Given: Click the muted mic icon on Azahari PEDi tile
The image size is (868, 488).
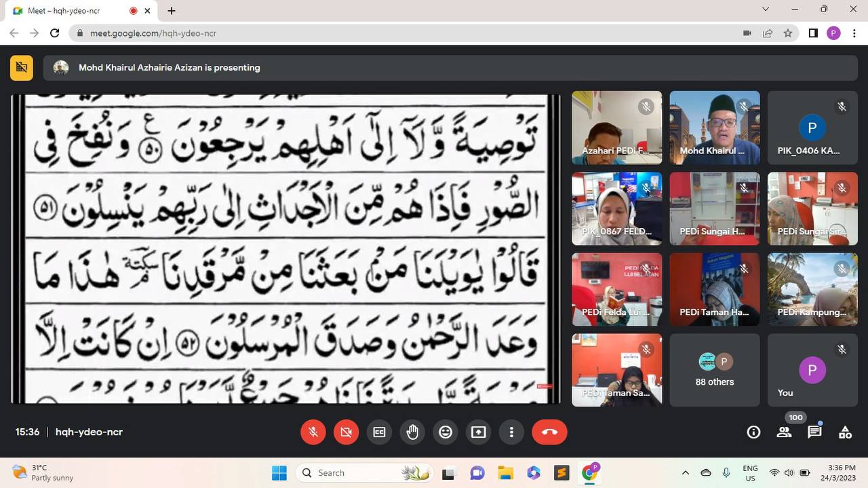Looking at the screenshot, I should [x=646, y=107].
